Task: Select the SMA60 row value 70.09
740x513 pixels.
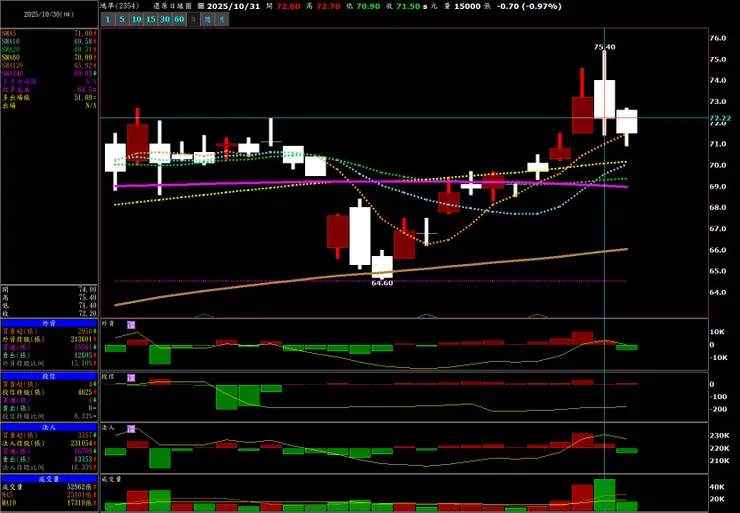Action: click(85, 58)
